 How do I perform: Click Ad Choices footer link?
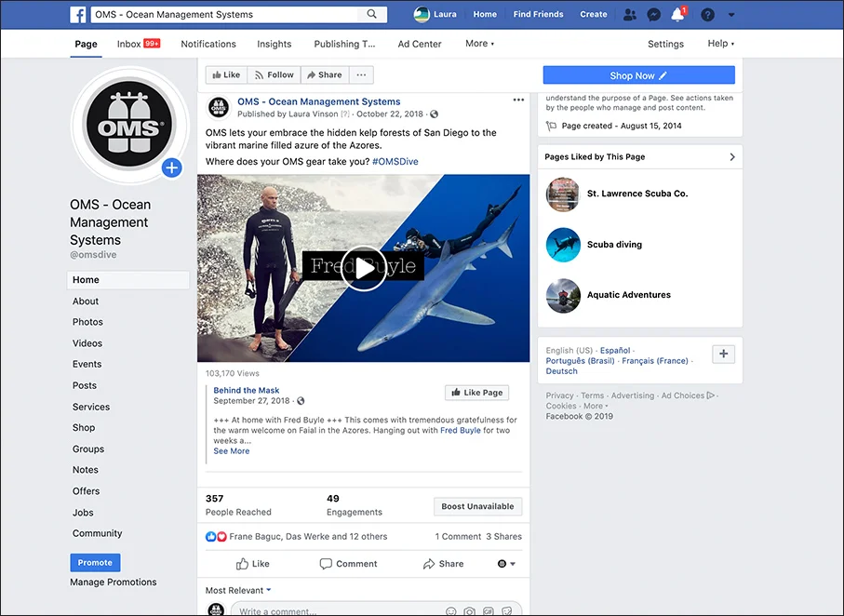(x=688, y=395)
